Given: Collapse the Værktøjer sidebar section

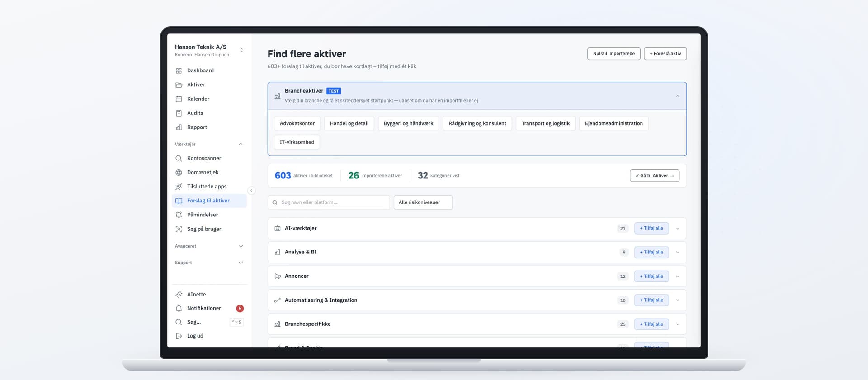Looking at the screenshot, I should (241, 144).
